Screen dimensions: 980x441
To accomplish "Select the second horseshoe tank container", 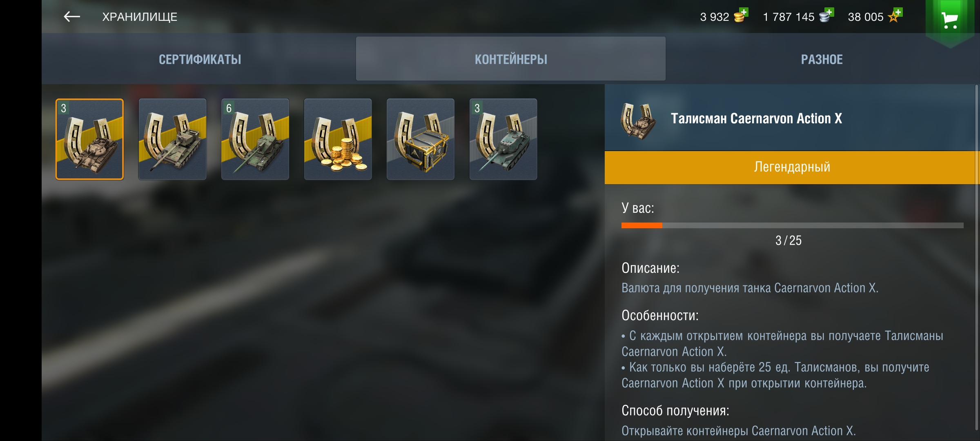I will point(172,139).
